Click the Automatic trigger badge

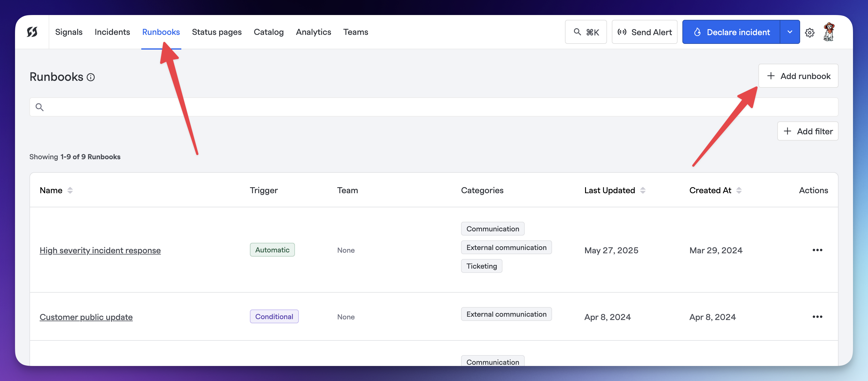272,250
